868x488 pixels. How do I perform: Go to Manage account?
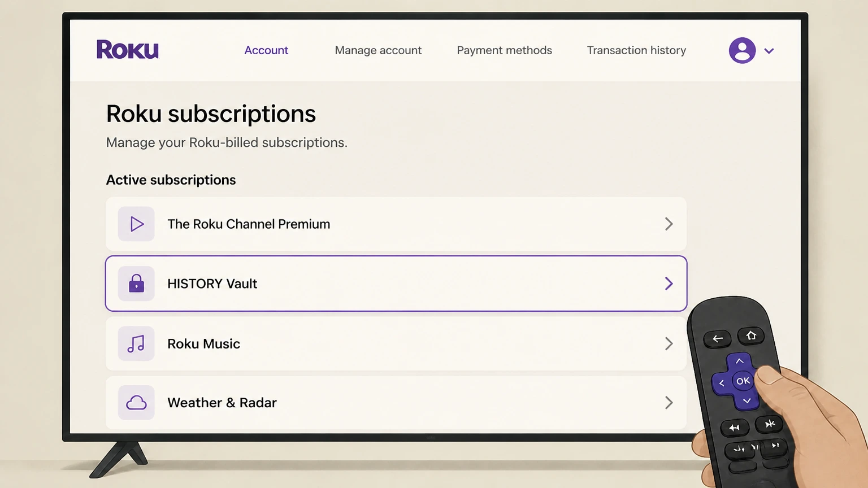378,50
